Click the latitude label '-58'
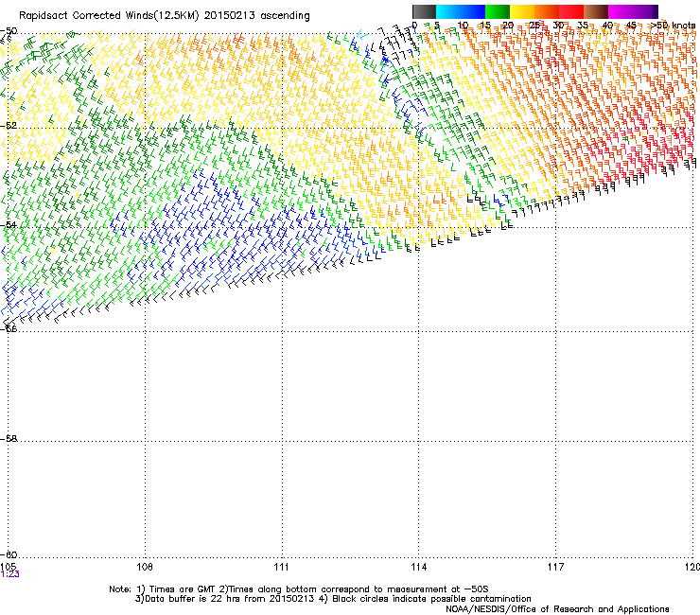 (x=9, y=439)
